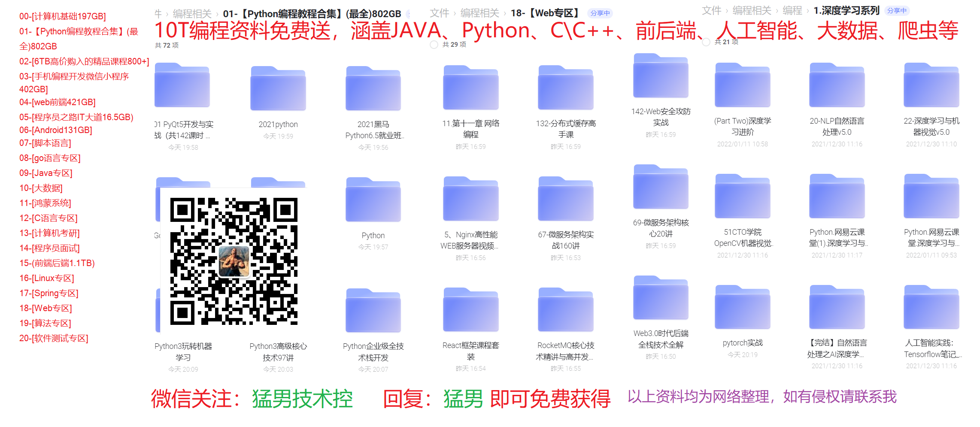The image size is (980, 427).
Task: Open the 51CTO学院OpenCV机器视觉 folder icon
Action: point(743,196)
